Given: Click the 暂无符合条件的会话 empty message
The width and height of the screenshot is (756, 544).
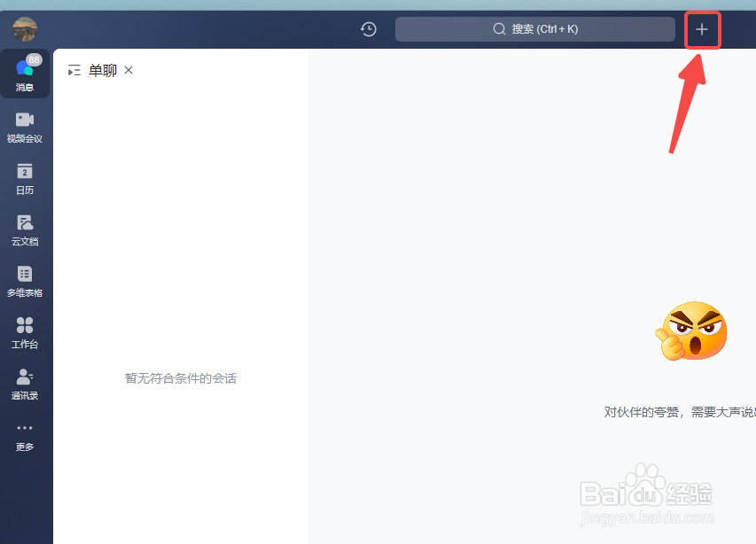Looking at the screenshot, I should pos(180,378).
